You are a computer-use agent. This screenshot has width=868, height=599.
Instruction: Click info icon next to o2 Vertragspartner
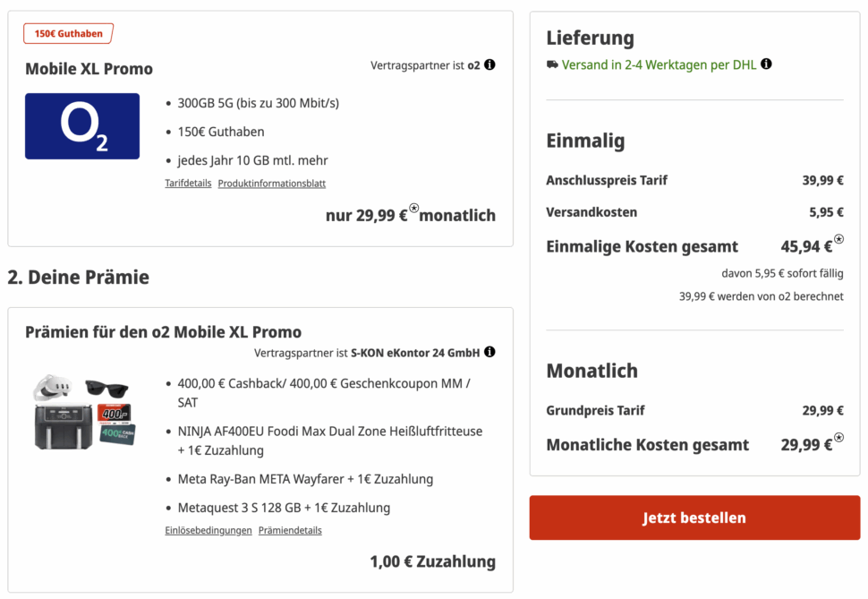[x=489, y=65]
